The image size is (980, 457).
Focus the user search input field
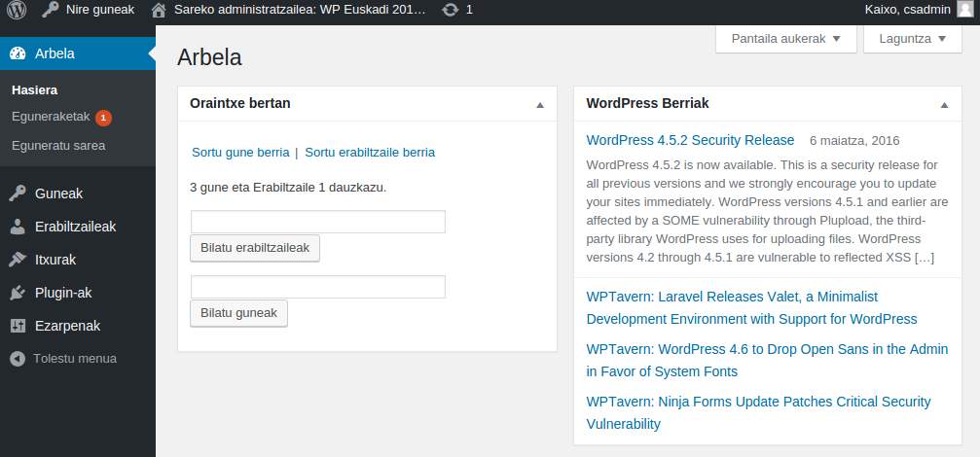tap(317, 222)
